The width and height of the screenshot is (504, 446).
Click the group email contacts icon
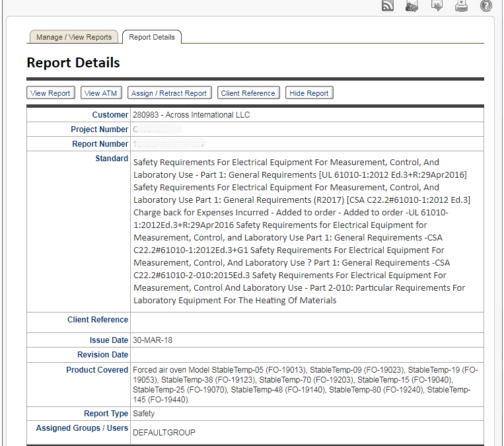(x=413, y=6)
